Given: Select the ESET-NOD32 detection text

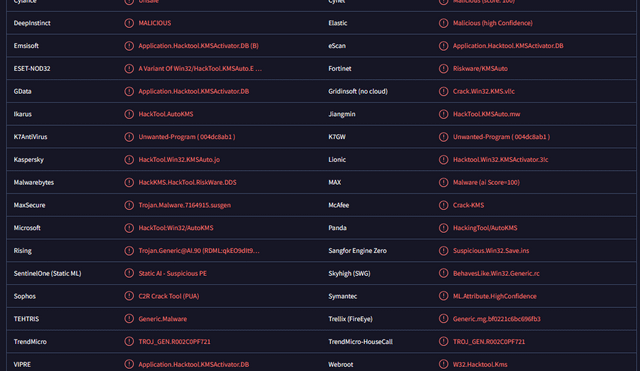Looking at the screenshot, I should point(200,69).
